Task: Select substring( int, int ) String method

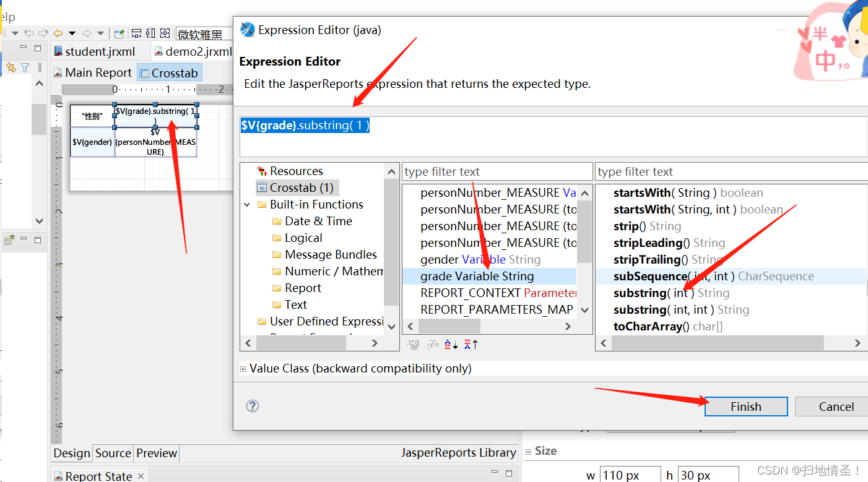Action: pos(681,309)
